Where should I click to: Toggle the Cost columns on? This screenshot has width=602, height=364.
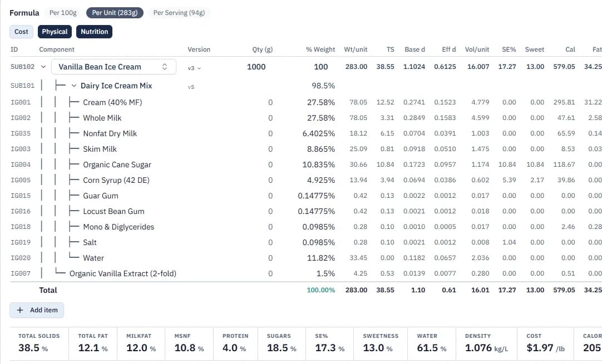click(x=22, y=32)
